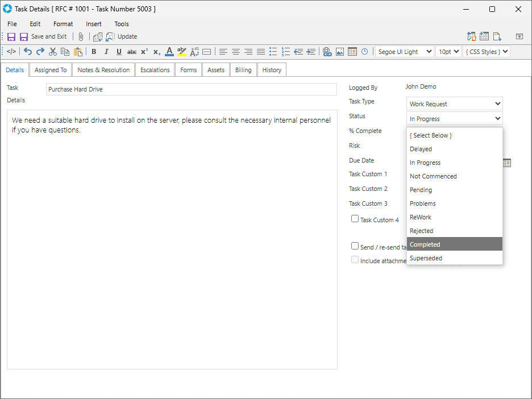This screenshot has height=399, width=532.
Task: Open the Task Type dropdown
Action: (455, 104)
